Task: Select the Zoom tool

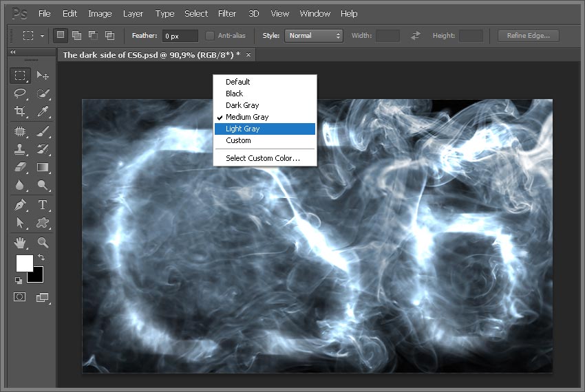Action: (x=43, y=243)
